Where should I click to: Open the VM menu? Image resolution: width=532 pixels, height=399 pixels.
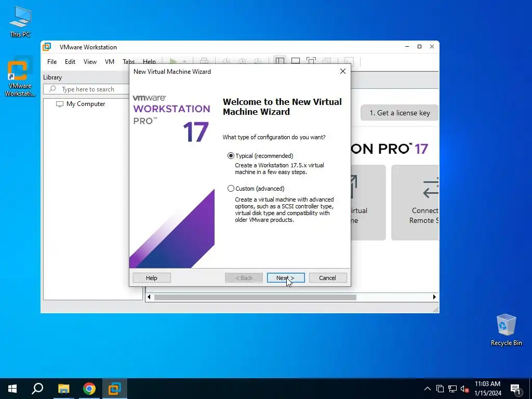109,62
